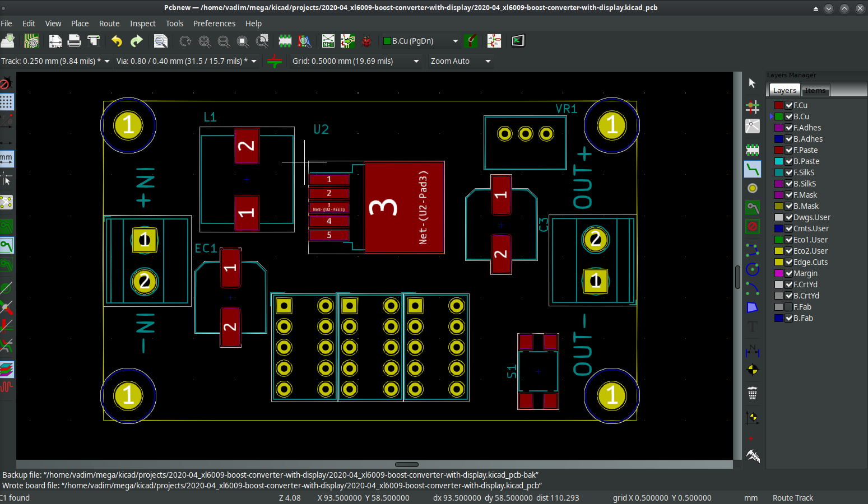Uncheck the B.Mask layer

pyautogui.click(x=789, y=206)
